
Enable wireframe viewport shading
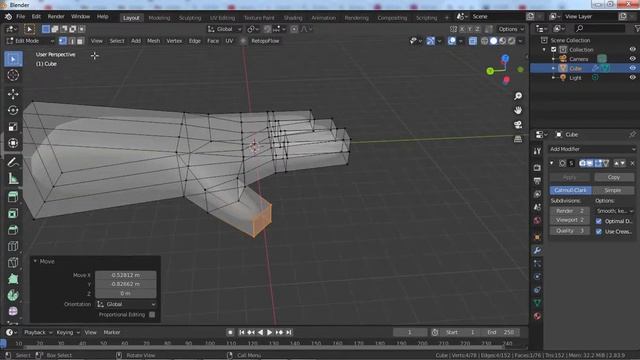click(484, 41)
